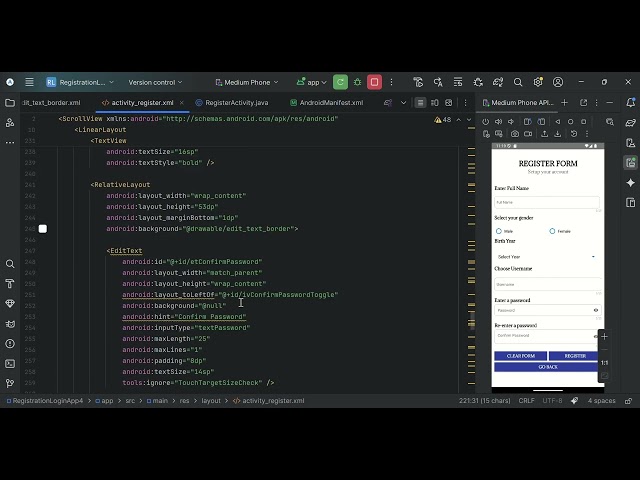This screenshot has height=480, width=640.
Task: Select the Female radio button
Action: [552, 231]
